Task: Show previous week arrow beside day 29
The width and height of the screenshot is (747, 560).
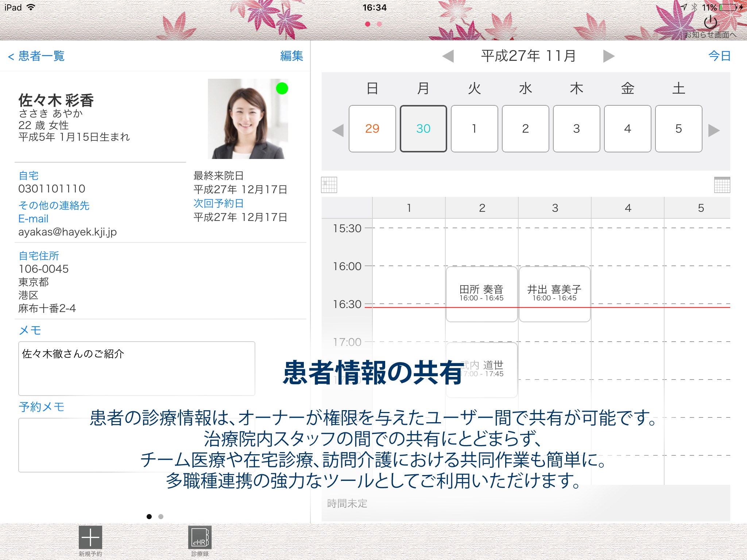Action: [338, 130]
